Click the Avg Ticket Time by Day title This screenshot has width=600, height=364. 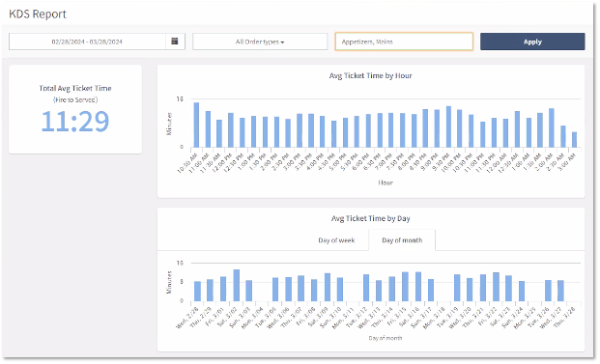click(370, 218)
